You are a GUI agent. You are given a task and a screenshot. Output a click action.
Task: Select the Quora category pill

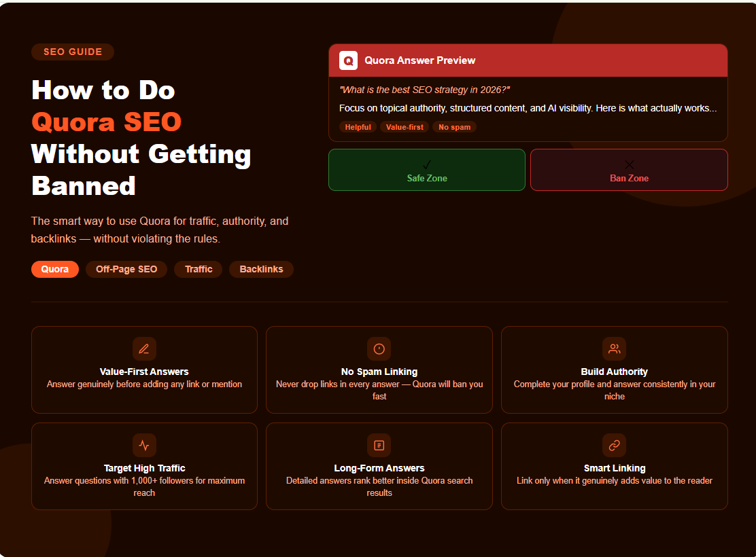point(54,269)
